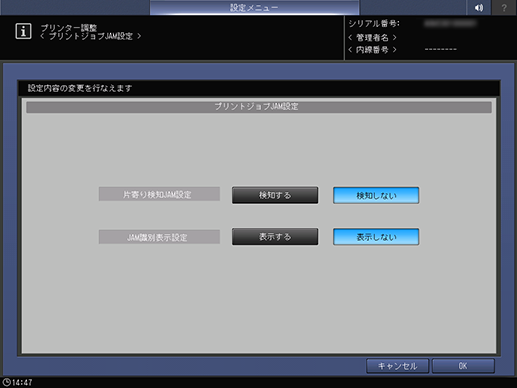Click the 14:47 time display

[x=22, y=382]
